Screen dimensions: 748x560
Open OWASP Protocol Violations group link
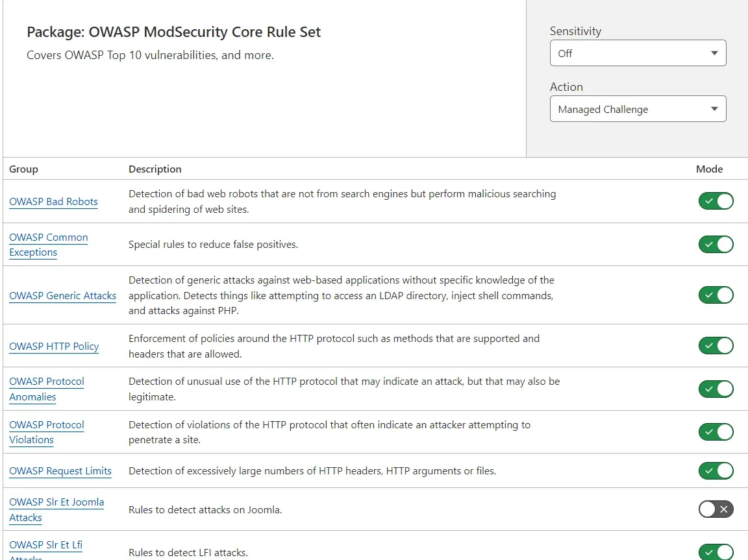click(46, 432)
